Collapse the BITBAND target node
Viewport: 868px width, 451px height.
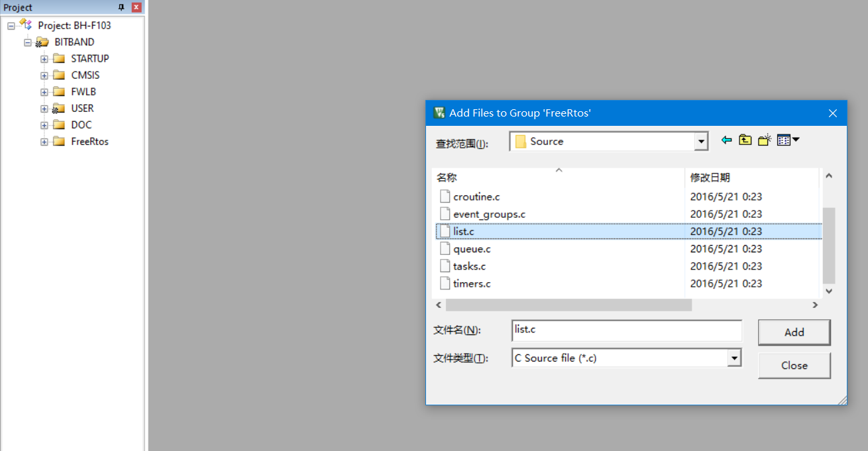click(28, 42)
